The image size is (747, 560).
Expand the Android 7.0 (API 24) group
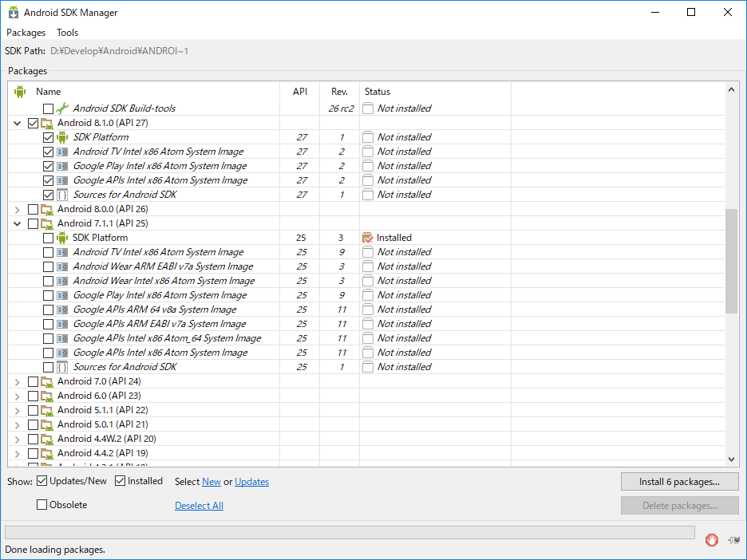(x=18, y=382)
